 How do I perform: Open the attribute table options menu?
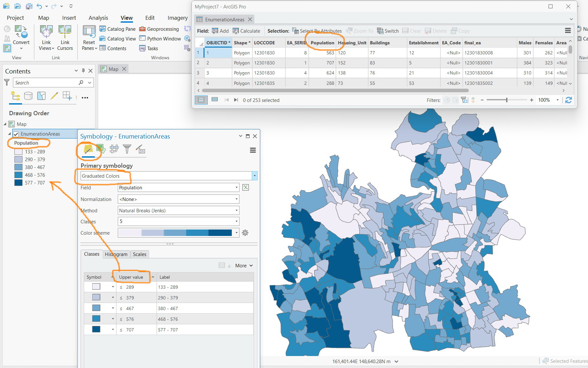tap(568, 30)
